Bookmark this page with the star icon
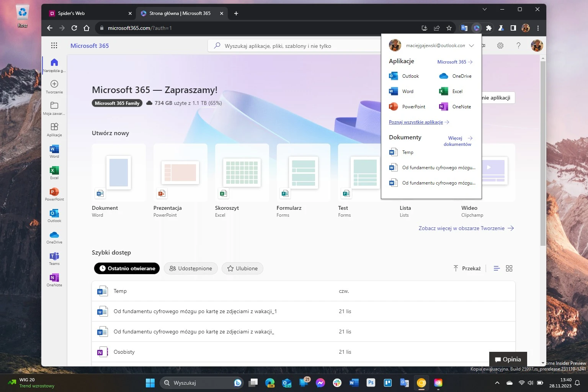This screenshot has height=392, width=588. pyautogui.click(x=449, y=28)
